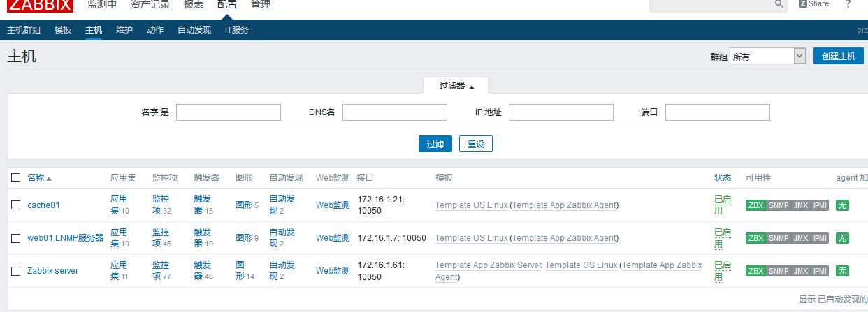This screenshot has width=868, height=312.
Task: Open the 配置 top menu
Action: click(227, 5)
